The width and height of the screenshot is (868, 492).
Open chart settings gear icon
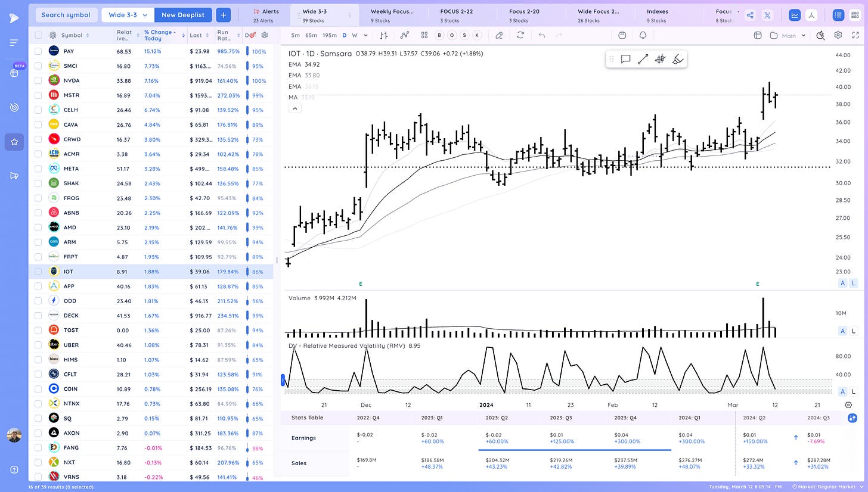coord(838,35)
